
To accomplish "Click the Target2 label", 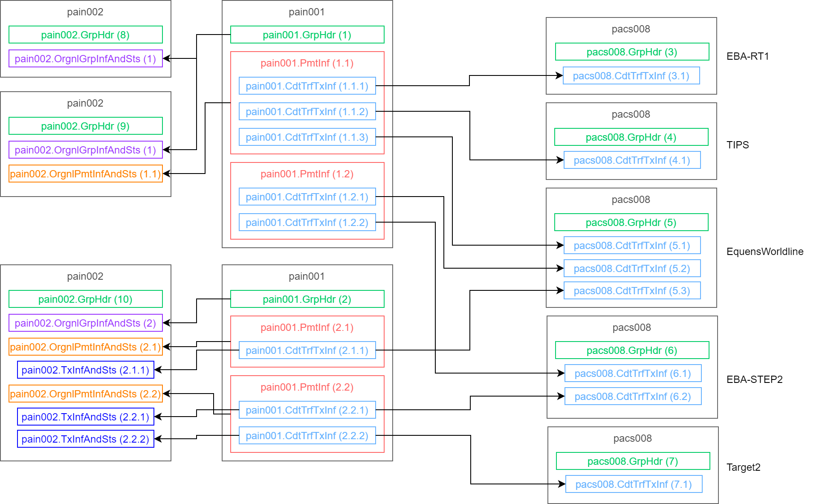I will [744, 467].
